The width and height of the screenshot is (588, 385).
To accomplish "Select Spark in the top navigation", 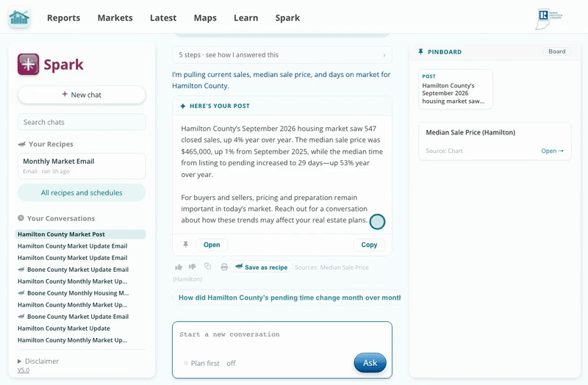I will (287, 18).
